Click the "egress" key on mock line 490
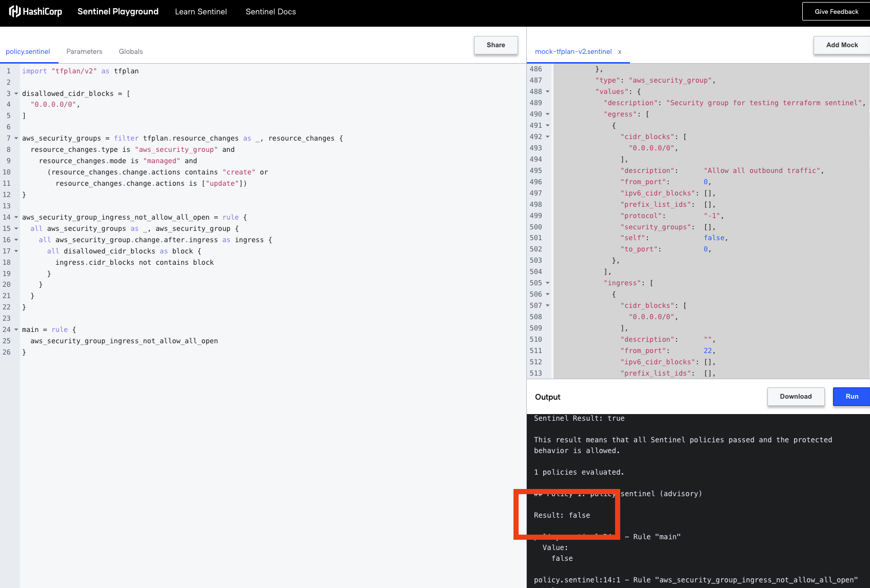This screenshot has width=870, height=588. tap(620, 114)
